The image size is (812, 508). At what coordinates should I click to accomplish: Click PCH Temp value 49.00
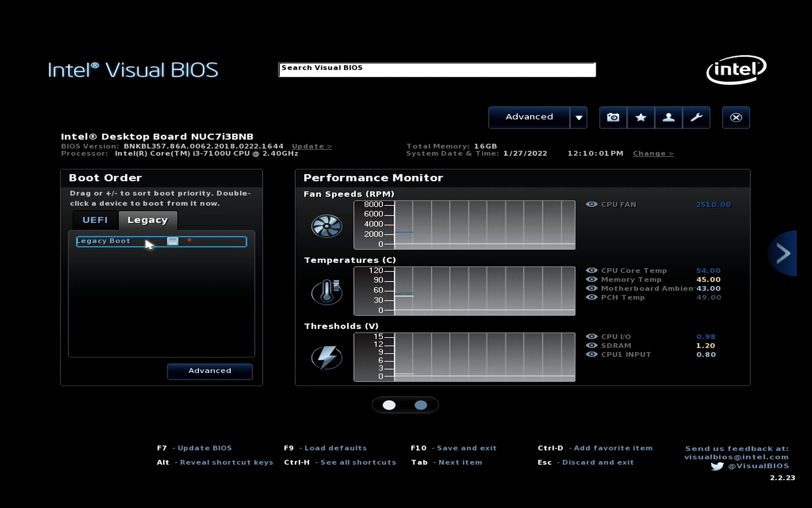[x=709, y=297]
